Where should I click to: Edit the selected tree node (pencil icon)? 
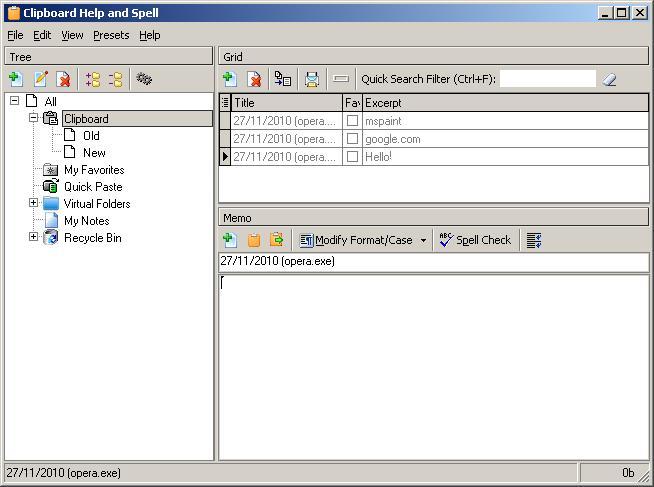[x=40, y=79]
